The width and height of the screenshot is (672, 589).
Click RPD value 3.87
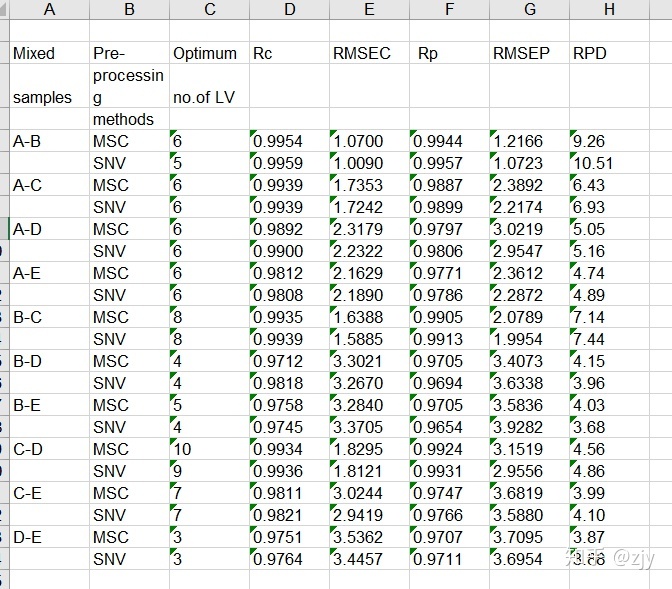pyautogui.click(x=609, y=537)
